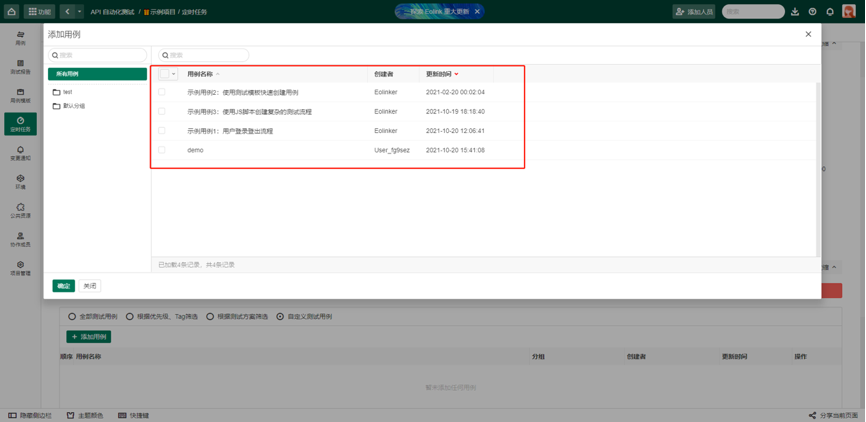Image resolution: width=866 pixels, height=422 pixels.
Task: Click the demo case name
Action: (195, 150)
